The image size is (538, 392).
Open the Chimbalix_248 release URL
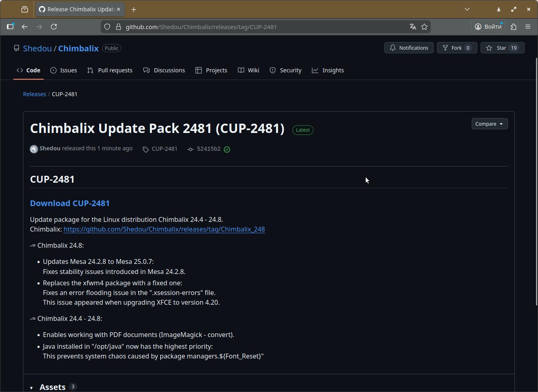tap(164, 229)
